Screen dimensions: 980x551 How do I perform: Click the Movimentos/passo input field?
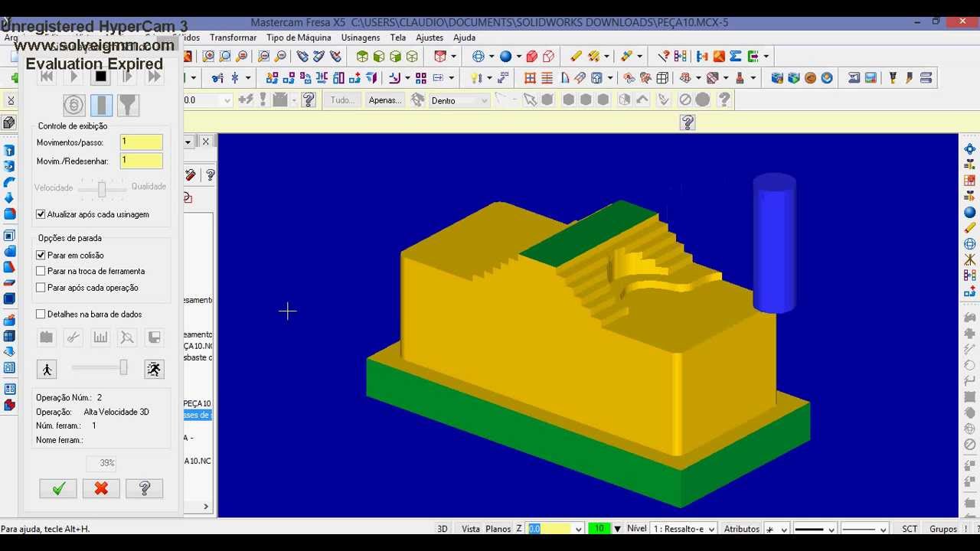[142, 142]
